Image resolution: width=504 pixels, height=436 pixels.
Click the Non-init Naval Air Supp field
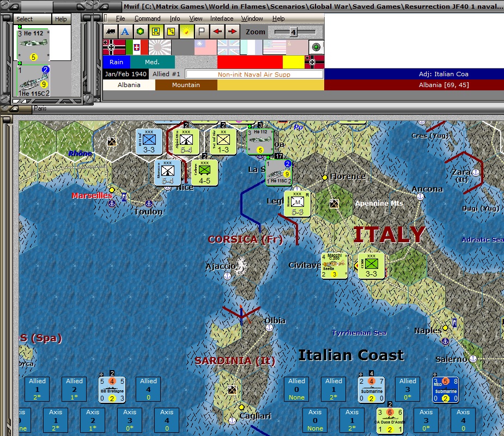pos(254,75)
